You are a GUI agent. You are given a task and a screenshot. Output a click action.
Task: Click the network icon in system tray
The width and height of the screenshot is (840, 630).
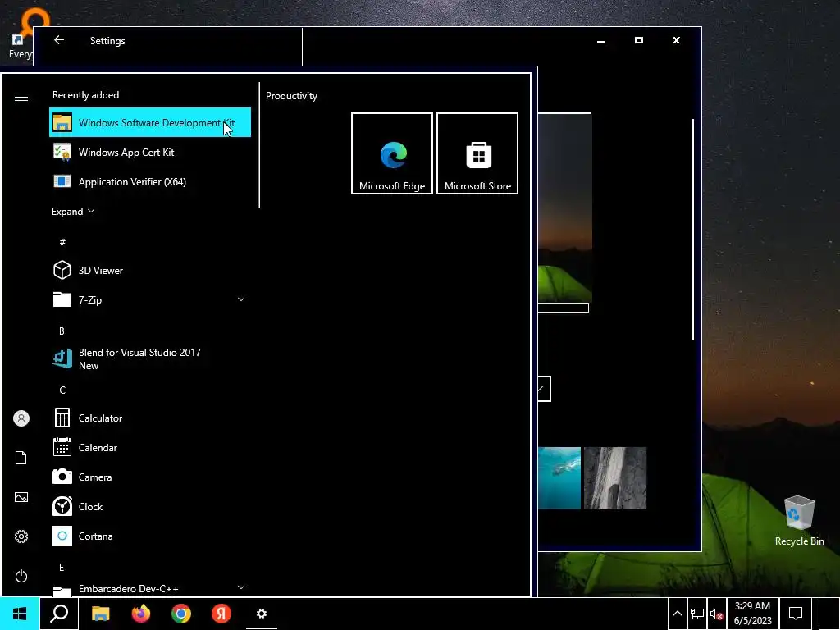click(697, 614)
